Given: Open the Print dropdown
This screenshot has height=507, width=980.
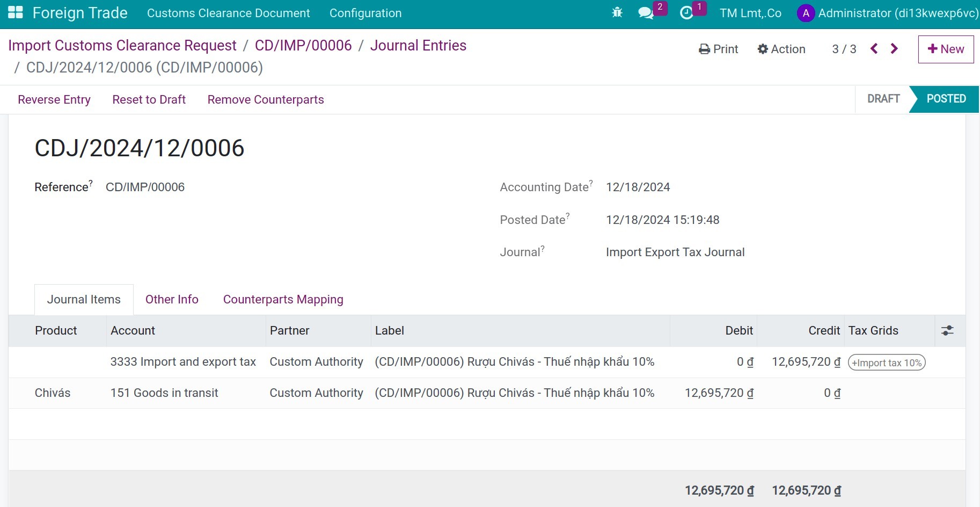Looking at the screenshot, I should pos(719,49).
